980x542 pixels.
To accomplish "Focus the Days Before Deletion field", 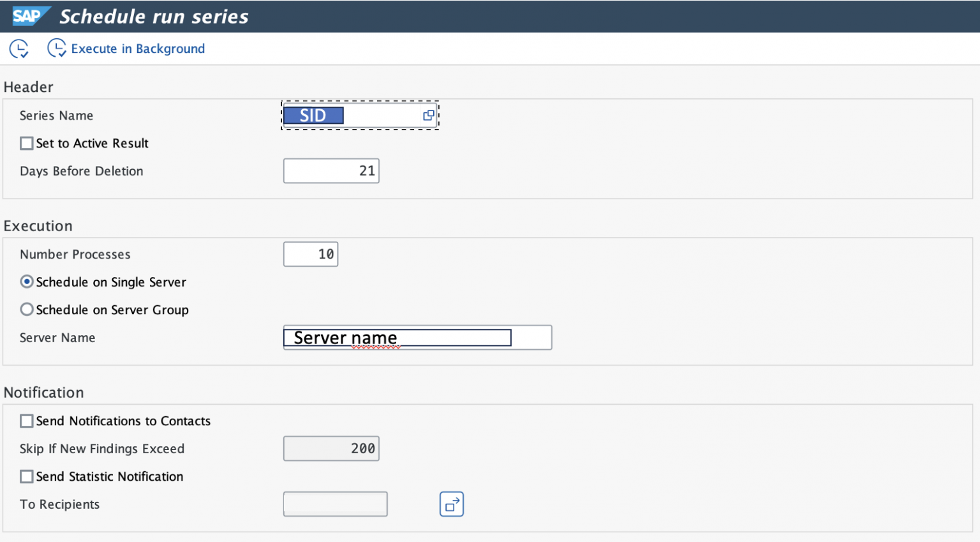I will click(x=331, y=171).
